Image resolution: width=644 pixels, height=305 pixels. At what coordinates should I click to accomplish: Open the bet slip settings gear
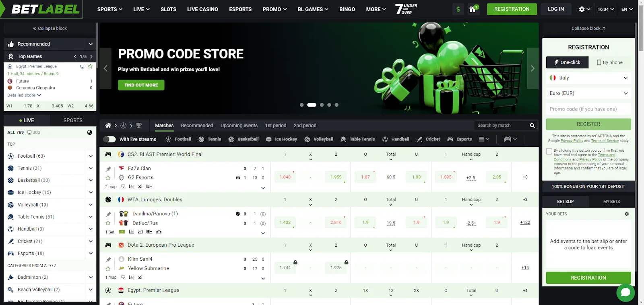tap(626, 214)
